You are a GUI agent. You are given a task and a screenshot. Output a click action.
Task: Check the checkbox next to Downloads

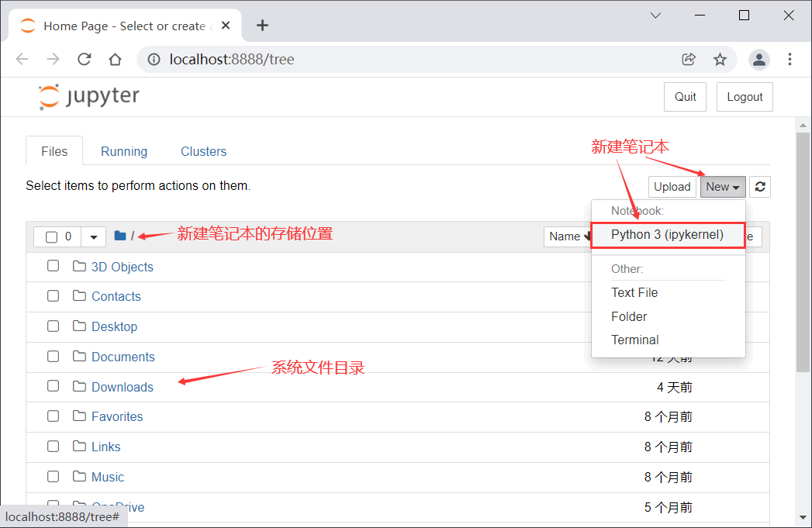[53, 385]
